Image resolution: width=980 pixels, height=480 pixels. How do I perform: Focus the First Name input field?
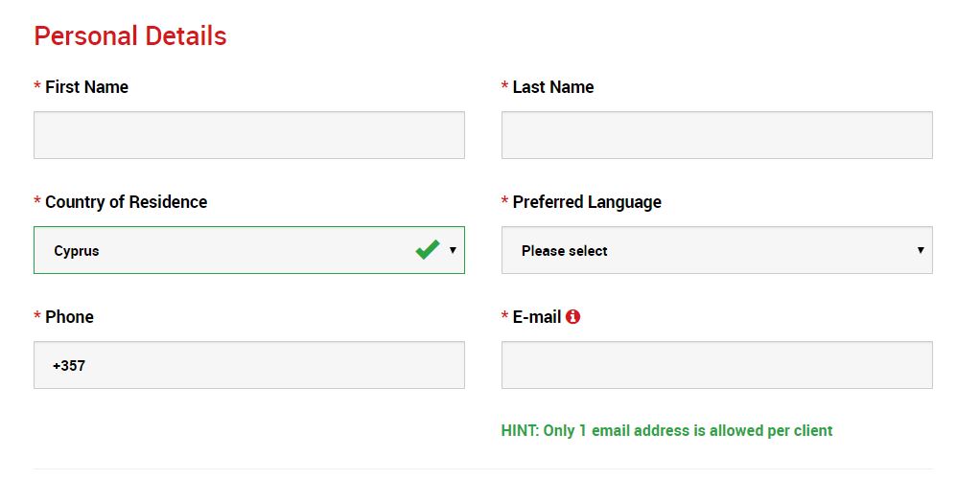click(x=249, y=135)
